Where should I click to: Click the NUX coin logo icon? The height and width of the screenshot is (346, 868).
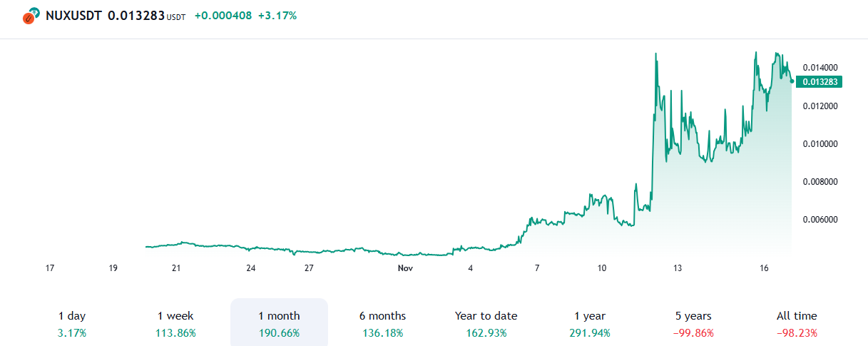30,16
